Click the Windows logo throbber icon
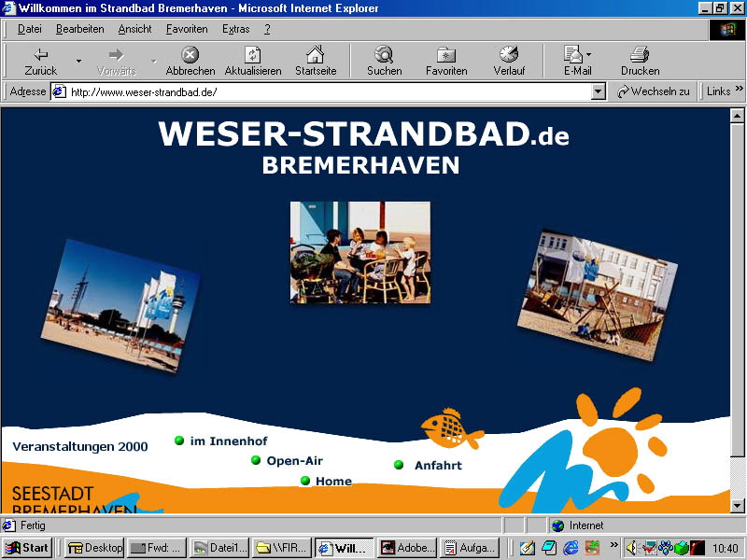747x560 pixels. point(727,30)
